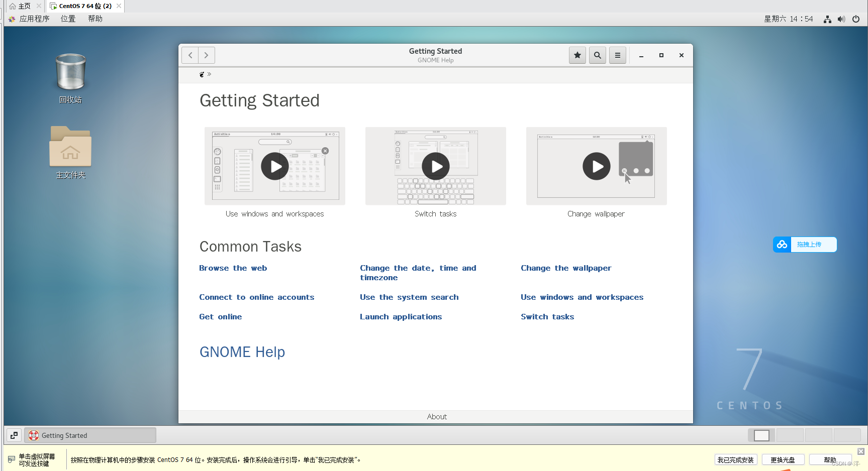Go back with the left arrow button
Viewport: 868px width, 471px height.
coord(190,55)
